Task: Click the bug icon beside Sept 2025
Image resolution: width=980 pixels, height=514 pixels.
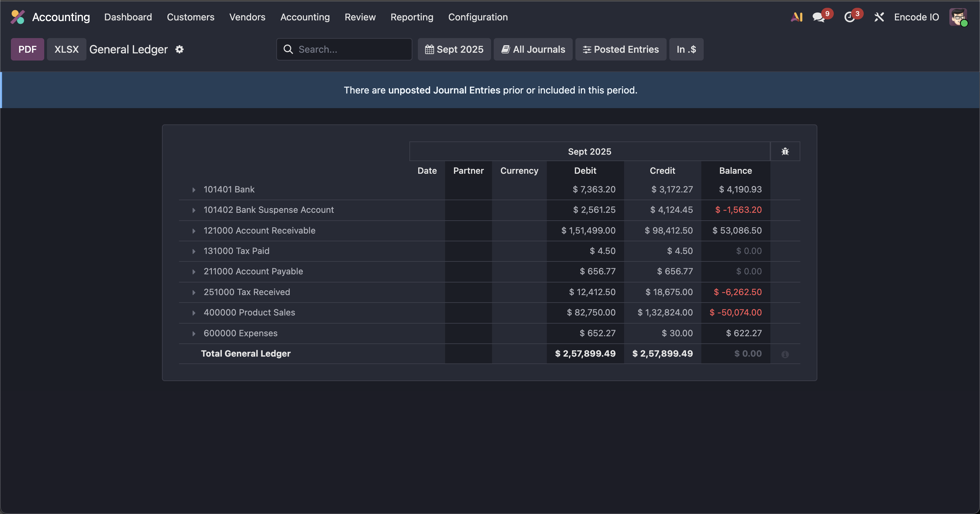Action: click(785, 152)
